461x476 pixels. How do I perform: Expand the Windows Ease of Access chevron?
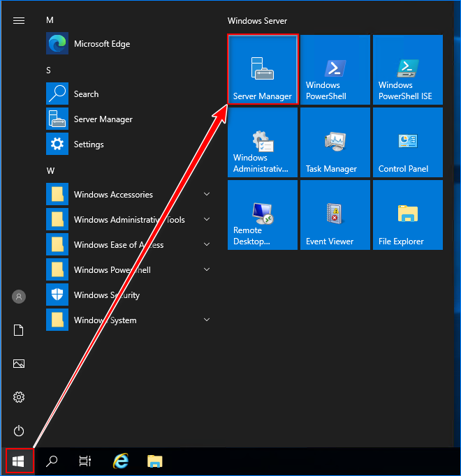click(x=207, y=245)
